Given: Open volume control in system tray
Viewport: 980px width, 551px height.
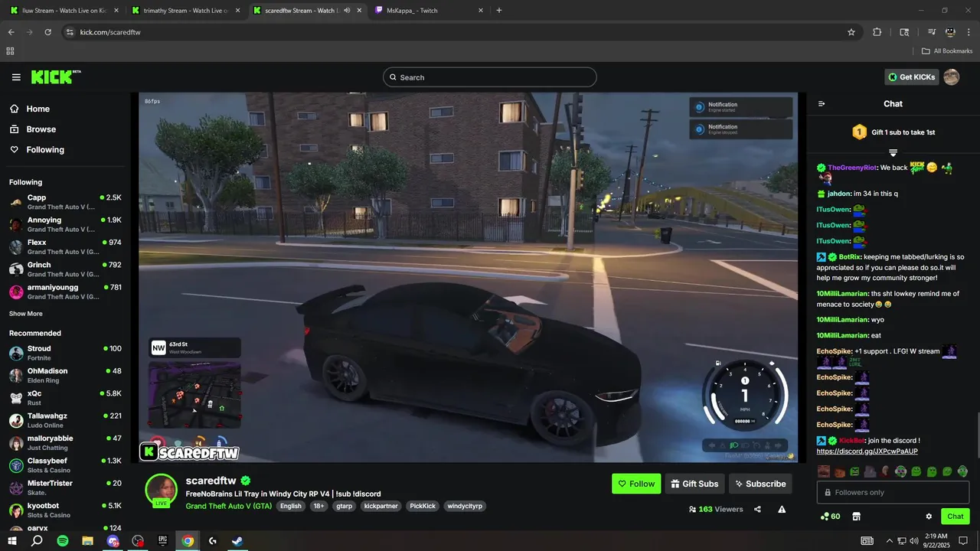Looking at the screenshot, I should 914,541.
